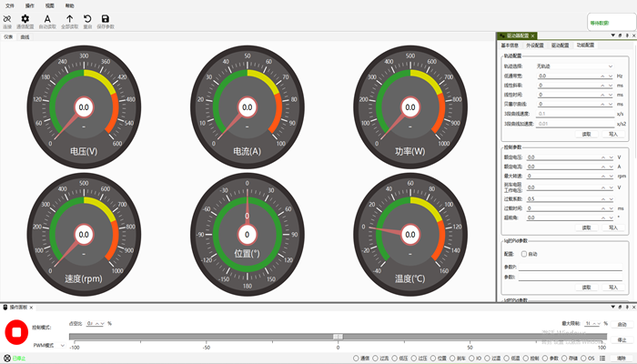Enable the 自动 checkbox in Iq的PI参数
The width and height of the screenshot is (637, 364).
click(x=523, y=254)
